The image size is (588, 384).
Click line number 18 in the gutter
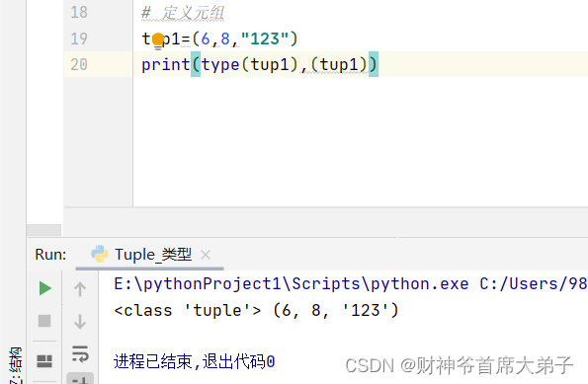pyautogui.click(x=79, y=12)
